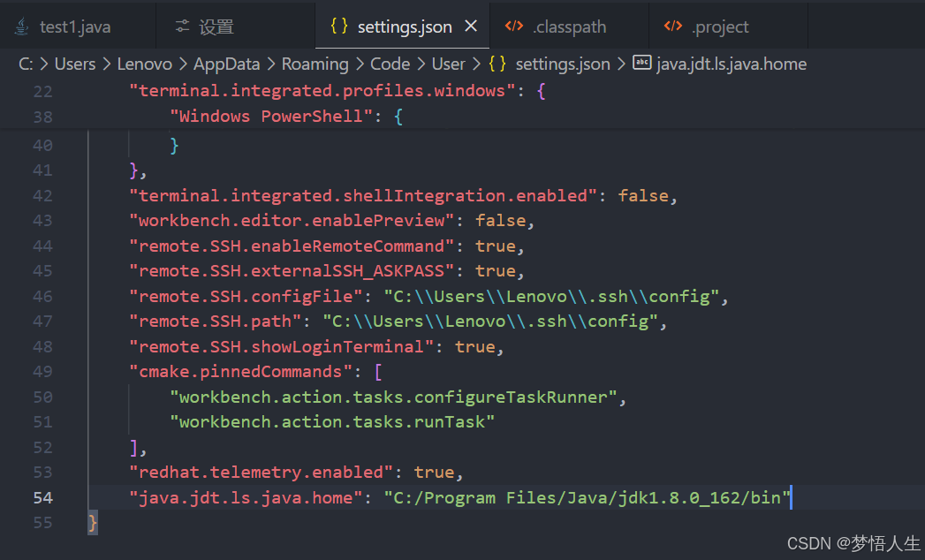This screenshot has width=925, height=560.
Task: Click "cmake.pinnedCommands" key
Action: click(240, 372)
